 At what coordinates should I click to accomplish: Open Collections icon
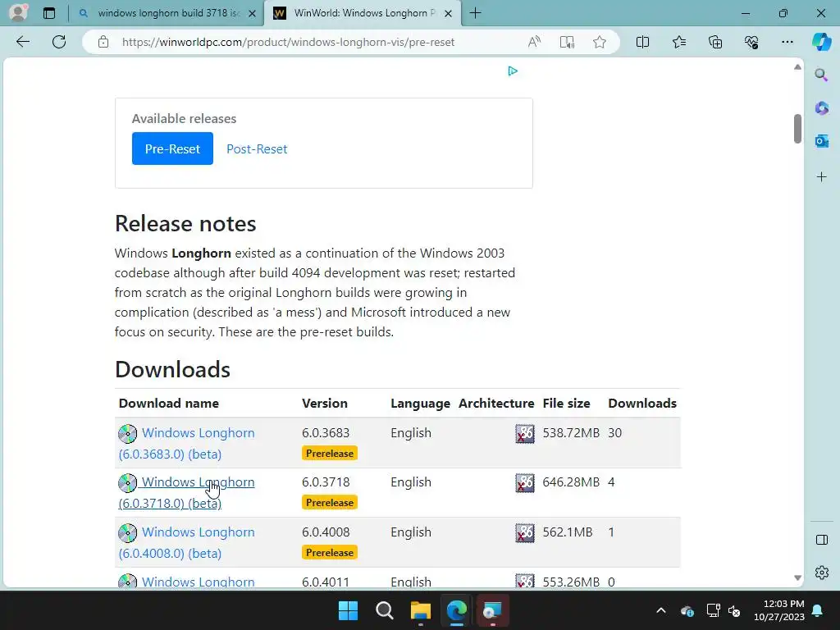coord(715,42)
